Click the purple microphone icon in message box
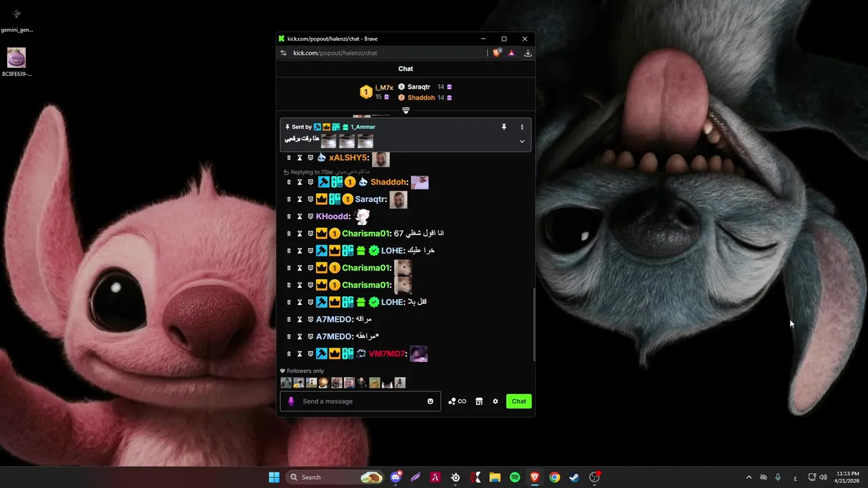Viewport: 868px width, 488px height. pyautogui.click(x=291, y=401)
